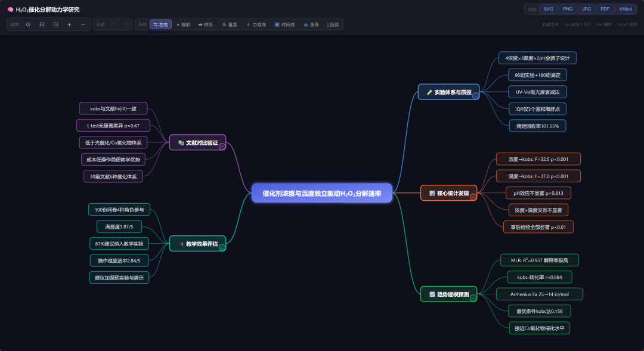
Task: Select the 趋势建模预测 node
Action: [448, 294]
